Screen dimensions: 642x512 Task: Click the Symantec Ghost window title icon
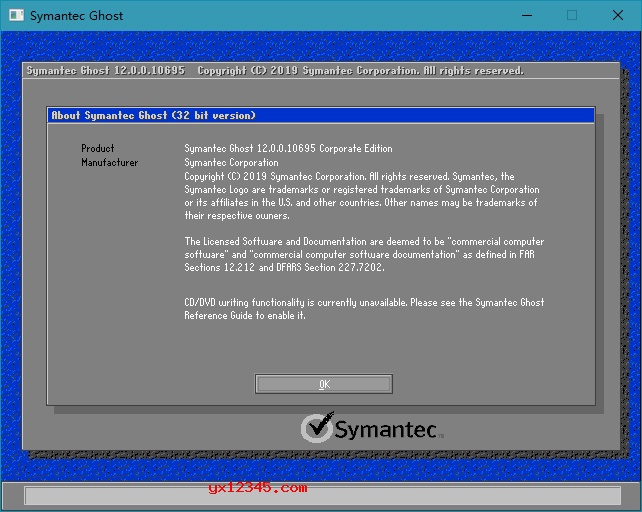(x=16, y=16)
